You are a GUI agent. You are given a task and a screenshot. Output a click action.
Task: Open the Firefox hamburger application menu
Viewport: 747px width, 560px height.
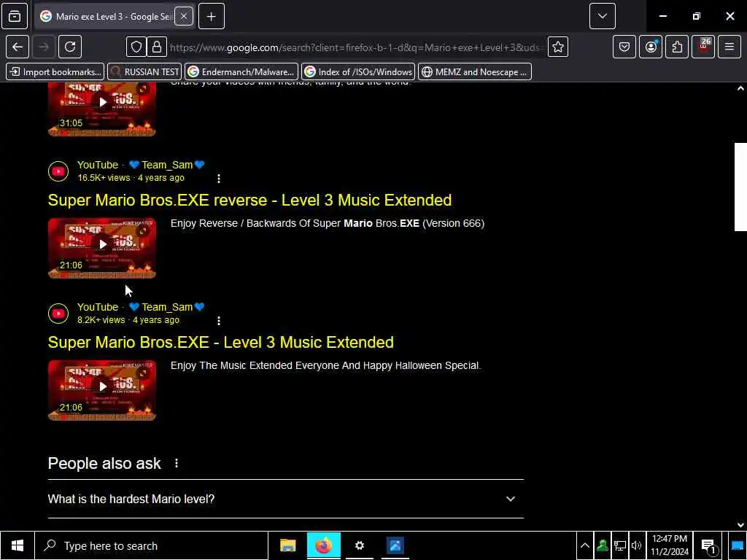[x=729, y=47]
